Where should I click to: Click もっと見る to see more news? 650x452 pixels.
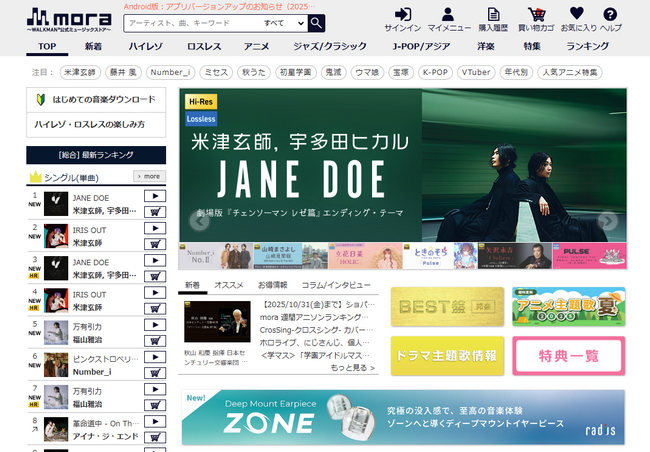click(352, 368)
